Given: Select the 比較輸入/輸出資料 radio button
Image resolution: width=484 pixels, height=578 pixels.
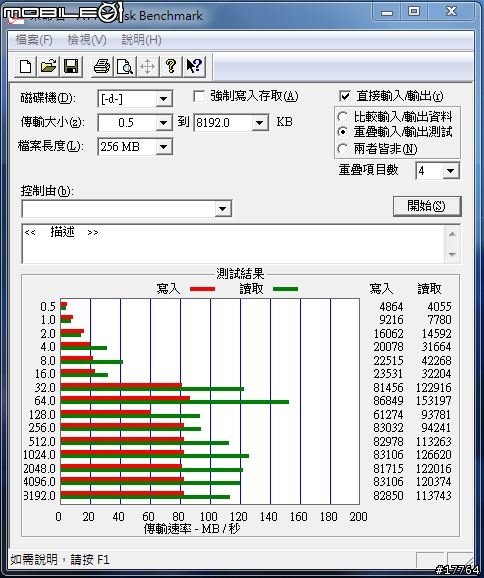Looking at the screenshot, I should coord(342,117).
